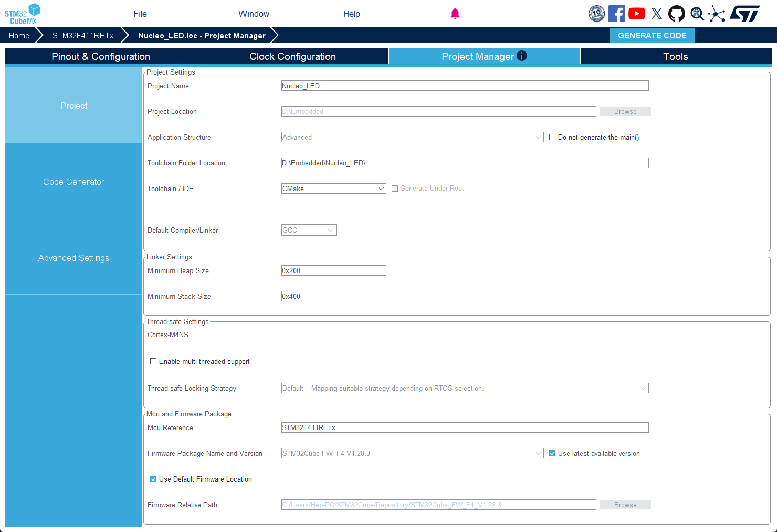Screen dimensions: 777x532
Task: Click the Linker Settings group title
Action: click(x=169, y=257)
